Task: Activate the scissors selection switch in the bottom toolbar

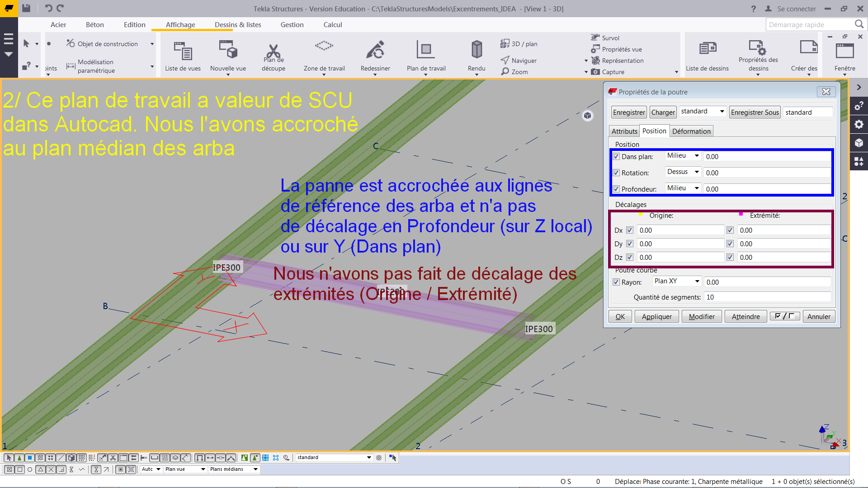Action: 113,458
